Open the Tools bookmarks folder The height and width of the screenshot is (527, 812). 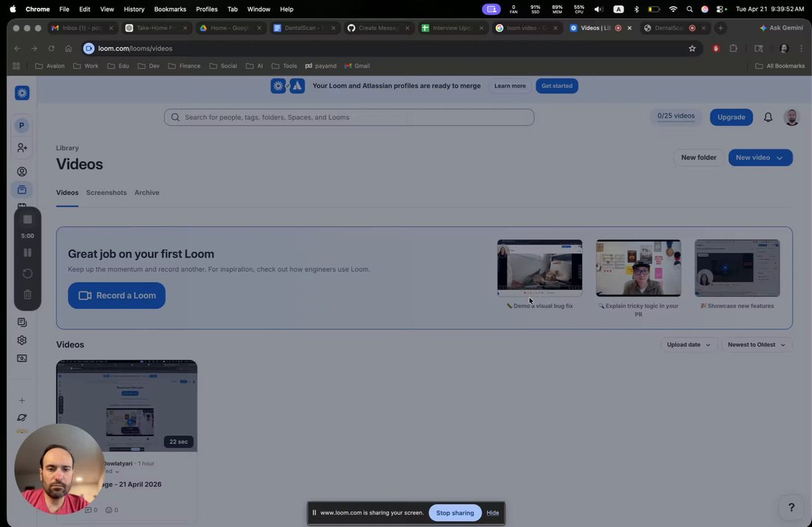pyautogui.click(x=284, y=66)
